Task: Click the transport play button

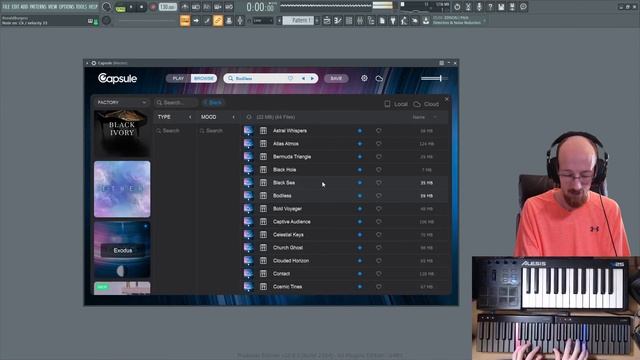Action: click(131, 7)
